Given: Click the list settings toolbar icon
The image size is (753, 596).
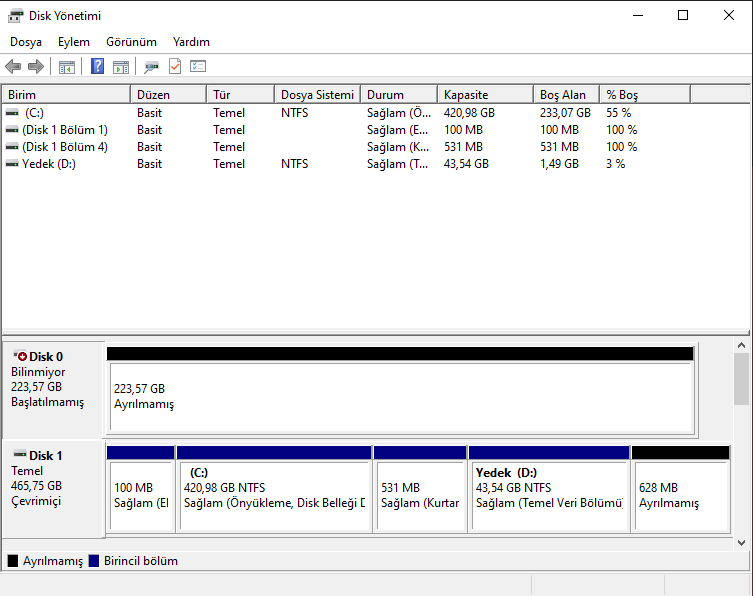Looking at the screenshot, I should 198,66.
